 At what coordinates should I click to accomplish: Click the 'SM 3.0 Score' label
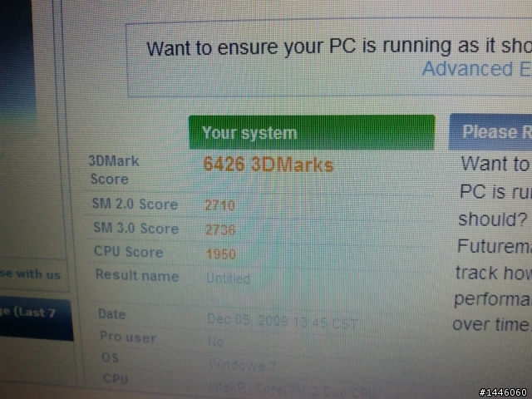[x=136, y=228]
